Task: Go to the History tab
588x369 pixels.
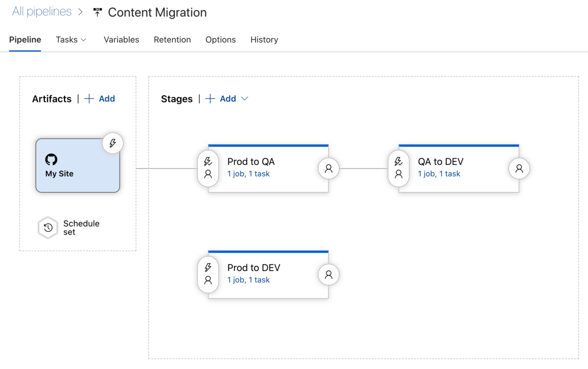Action: click(x=264, y=40)
